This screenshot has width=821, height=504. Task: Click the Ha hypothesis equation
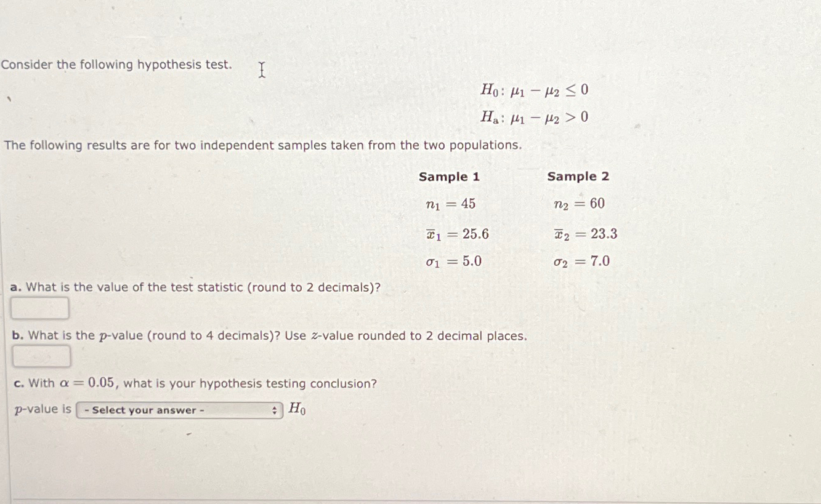click(x=535, y=116)
